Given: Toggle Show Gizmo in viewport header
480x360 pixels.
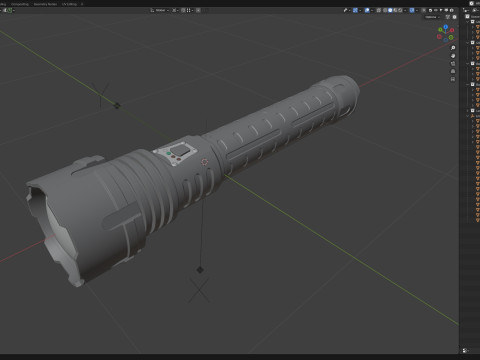Looking at the screenshot, I should coord(355,10).
